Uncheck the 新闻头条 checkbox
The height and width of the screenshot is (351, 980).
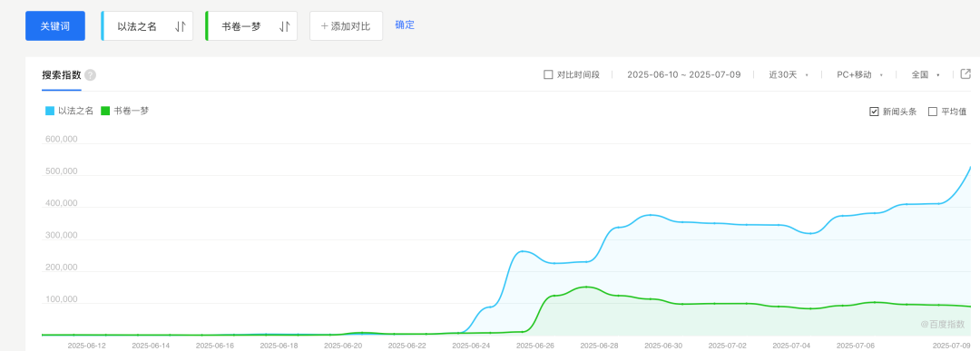pyautogui.click(x=875, y=112)
